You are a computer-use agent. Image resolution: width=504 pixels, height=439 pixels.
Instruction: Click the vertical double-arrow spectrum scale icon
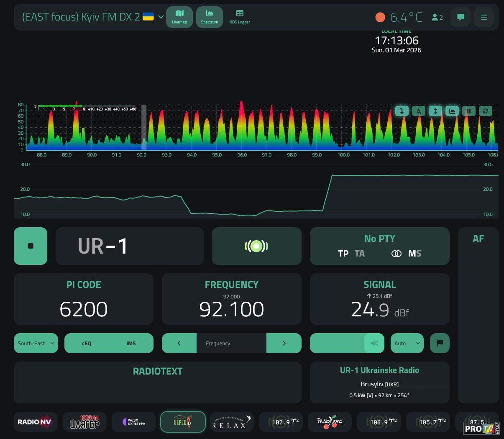pos(435,111)
